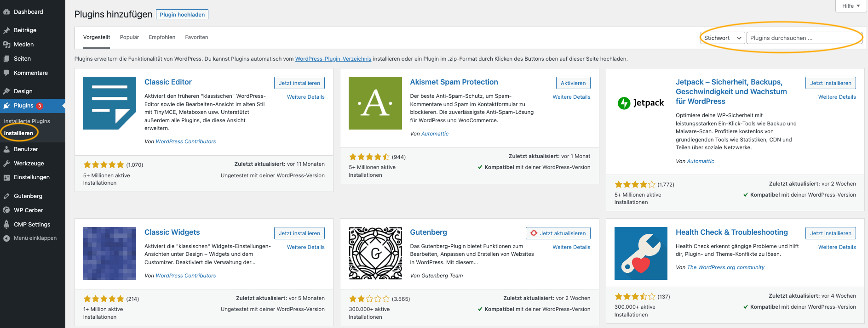Click the Akismet Spam Protection title
The height and width of the screenshot is (328, 868).
click(x=454, y=82)
